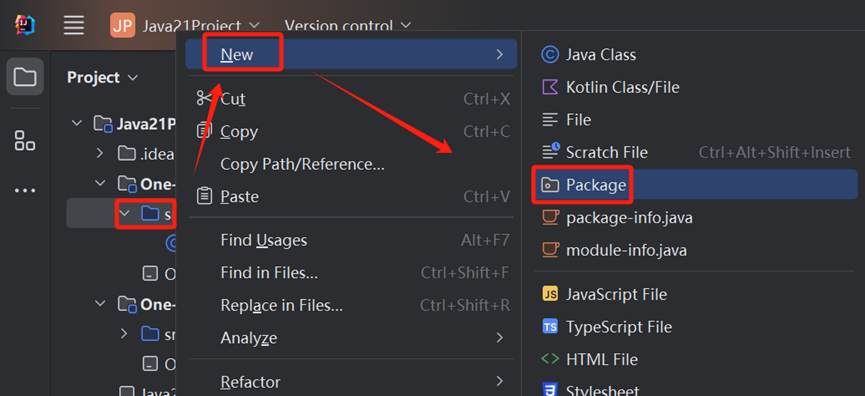The image size is (865, 396).
Task: Create a new Java Class
Action: (x=695, y=55)
